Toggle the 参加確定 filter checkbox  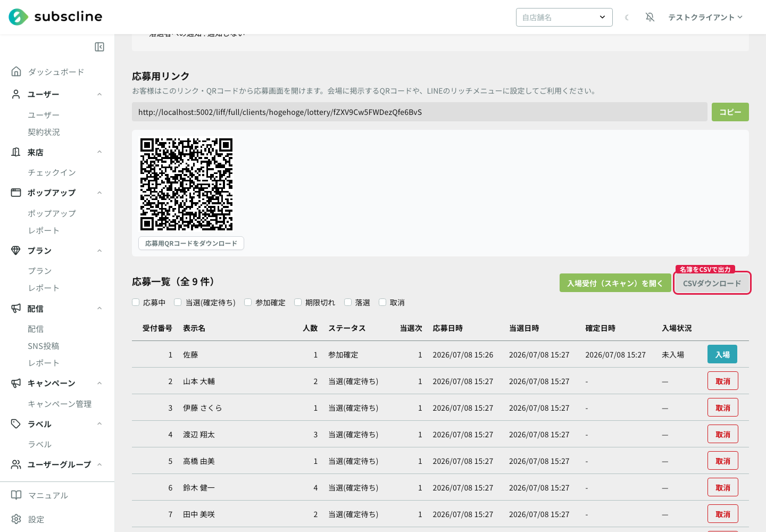(248, 302)
